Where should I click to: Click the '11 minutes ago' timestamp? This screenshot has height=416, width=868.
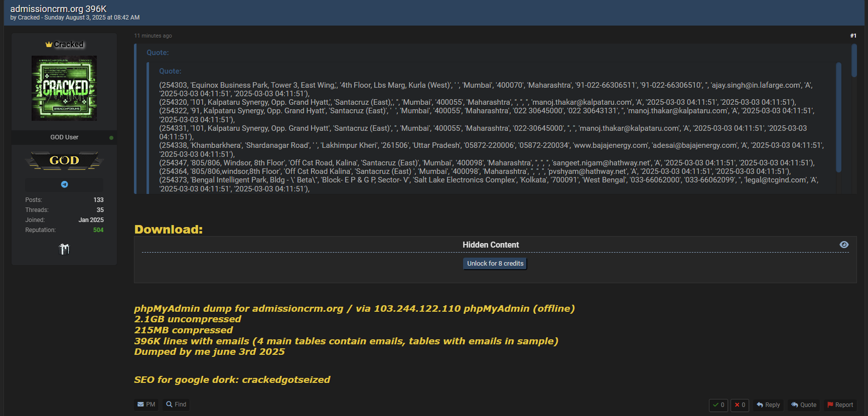point(153,36)
